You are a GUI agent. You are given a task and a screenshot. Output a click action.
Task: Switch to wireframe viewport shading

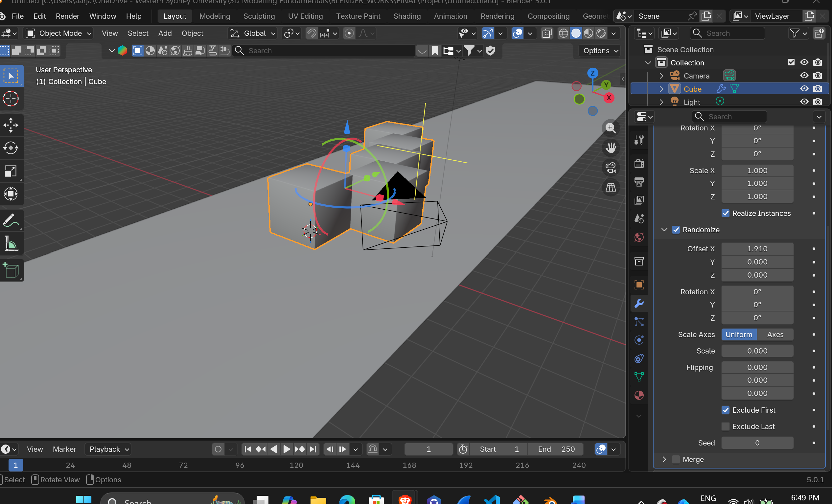pyautogui.click(x=563, y=33)
